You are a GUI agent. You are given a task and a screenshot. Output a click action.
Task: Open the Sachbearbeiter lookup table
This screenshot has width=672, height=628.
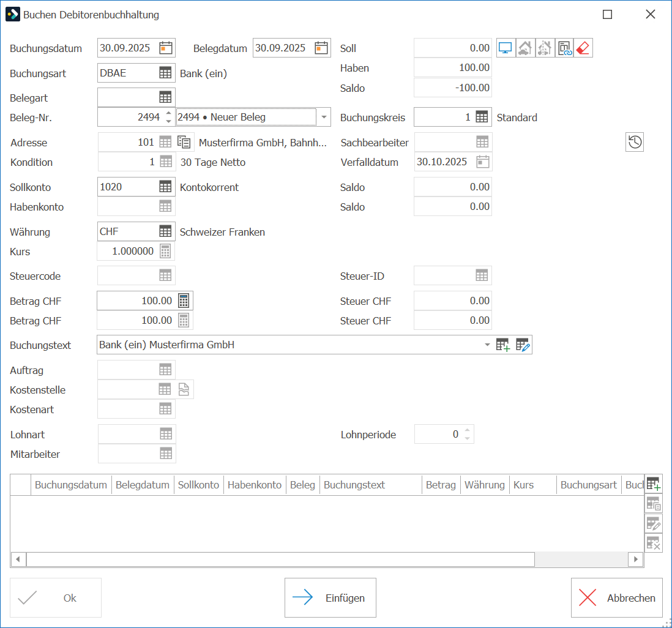coord(482,143)
